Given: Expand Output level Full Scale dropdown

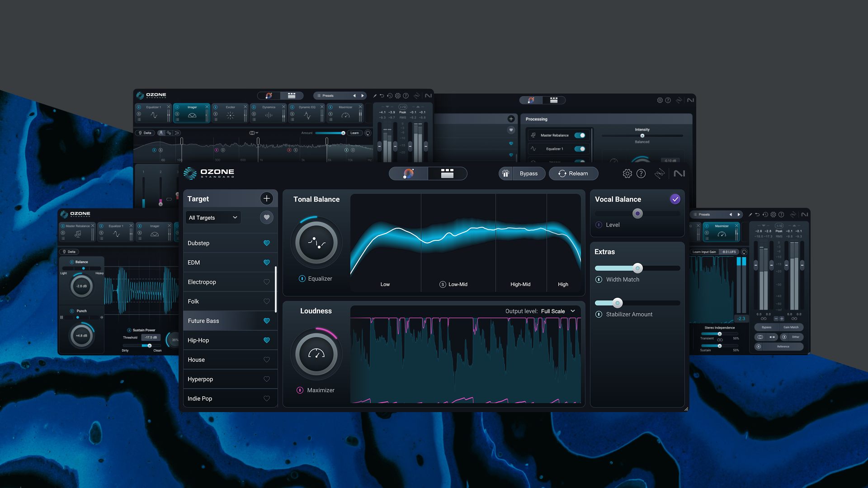Looking at the screenshot, I should (573, 311).
